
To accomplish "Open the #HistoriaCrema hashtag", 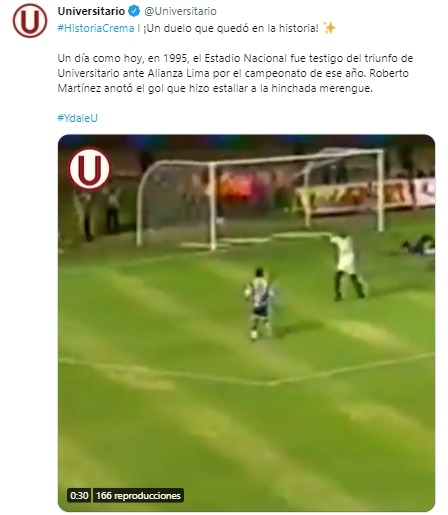I will [96, 28].
